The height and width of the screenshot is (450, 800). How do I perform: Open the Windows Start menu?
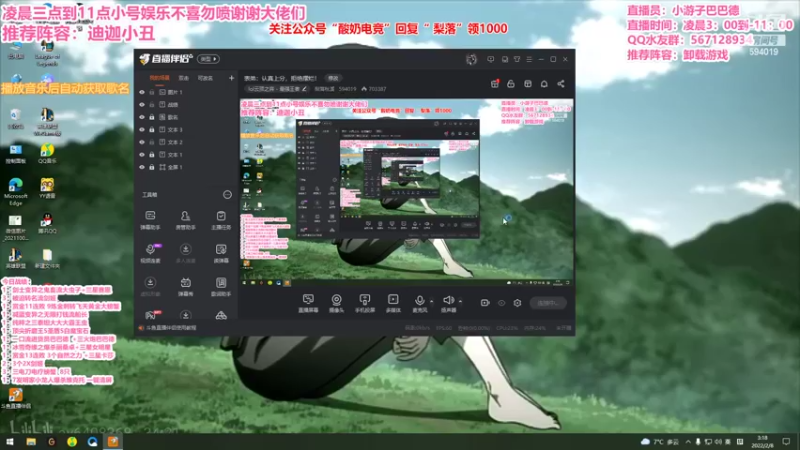[x=10, y=442]
